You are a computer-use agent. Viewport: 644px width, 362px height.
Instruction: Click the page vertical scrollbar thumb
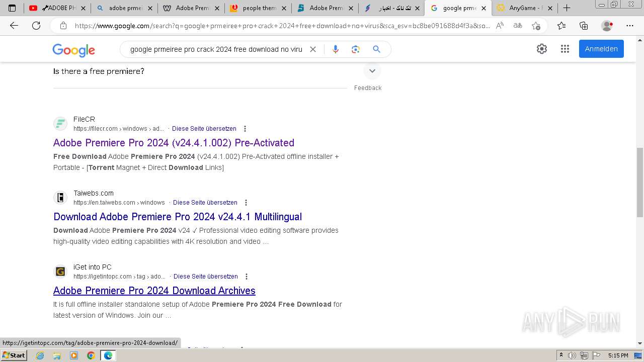[640, 183]
